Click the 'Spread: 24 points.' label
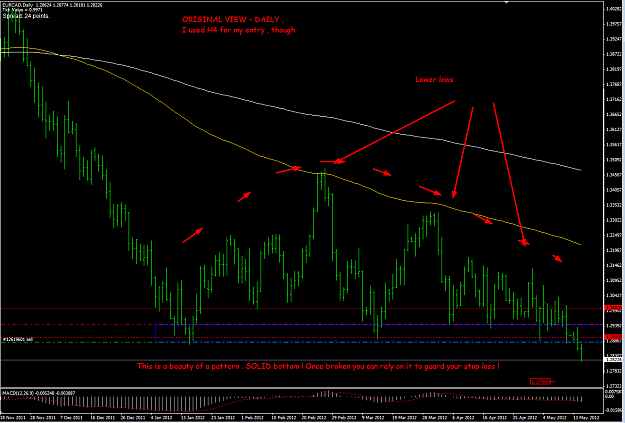The width and height of the screenshot is (625, 423). pos(26,16)
